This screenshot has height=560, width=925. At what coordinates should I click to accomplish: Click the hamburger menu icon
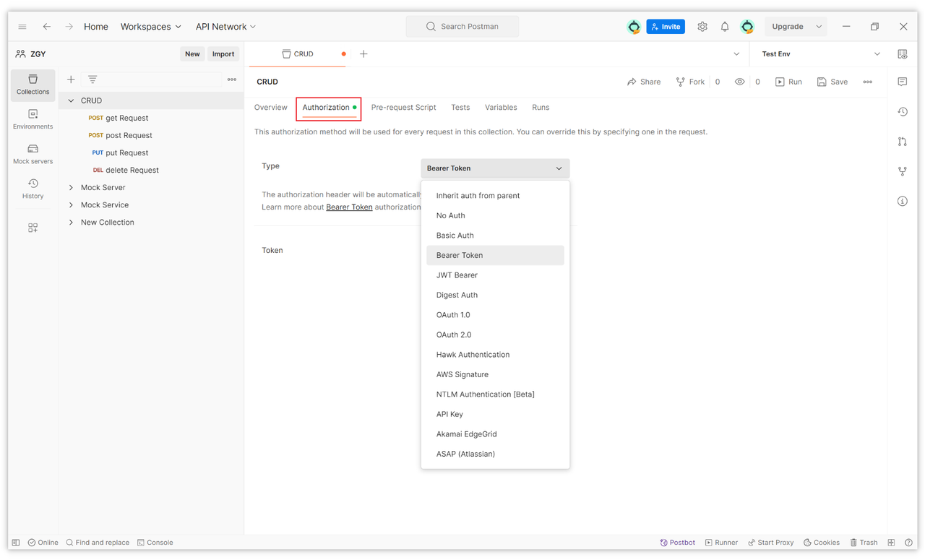22,27
